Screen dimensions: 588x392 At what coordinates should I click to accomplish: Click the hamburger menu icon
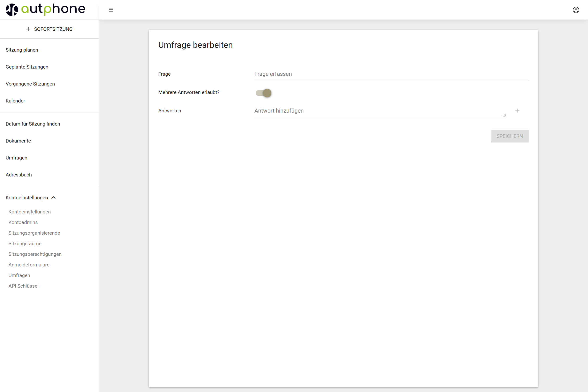111,10
